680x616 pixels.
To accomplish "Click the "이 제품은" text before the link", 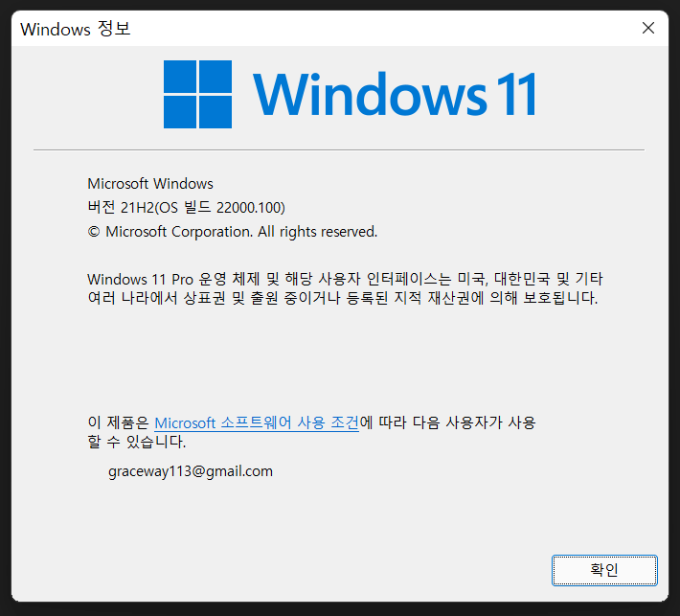I will pos(119,422).
